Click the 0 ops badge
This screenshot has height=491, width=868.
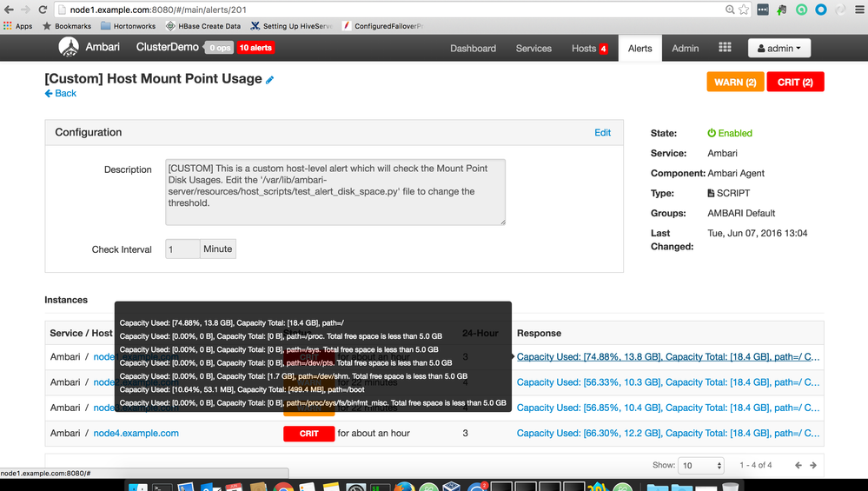[x=220, y=48]
